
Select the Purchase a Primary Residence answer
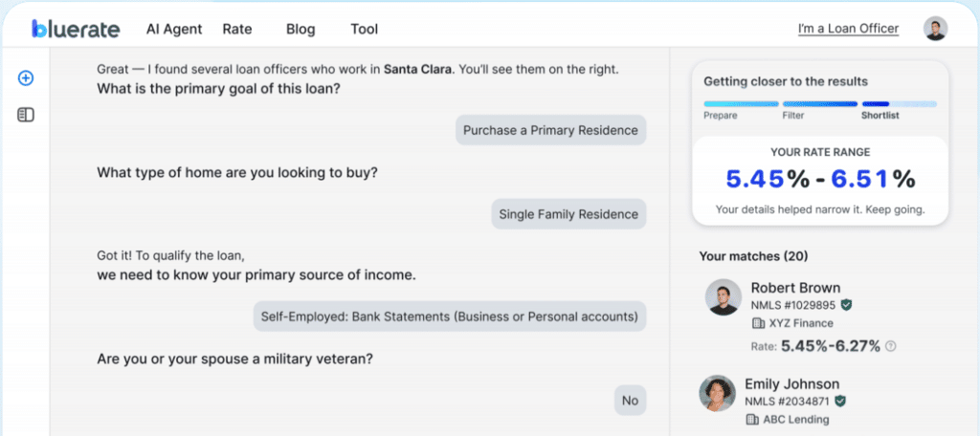[550, 130]
